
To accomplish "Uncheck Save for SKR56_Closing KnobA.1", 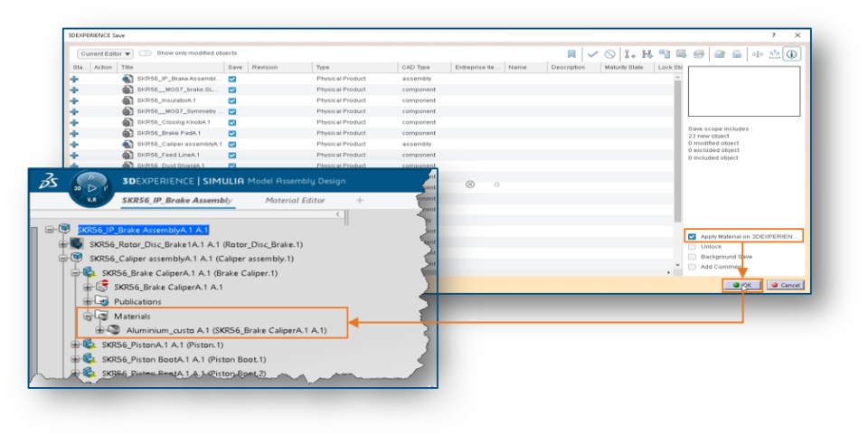I will pyautogui.click(x=232, y=122).
